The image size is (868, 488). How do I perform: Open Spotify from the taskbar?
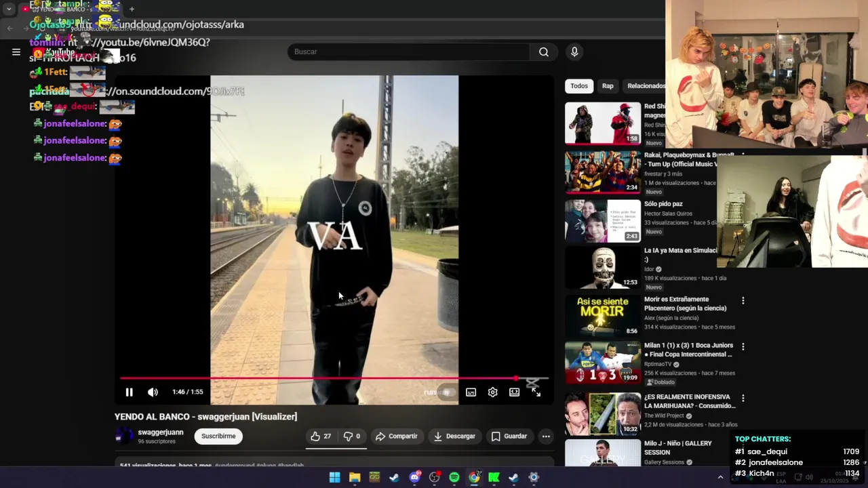[x=454, y=477]
